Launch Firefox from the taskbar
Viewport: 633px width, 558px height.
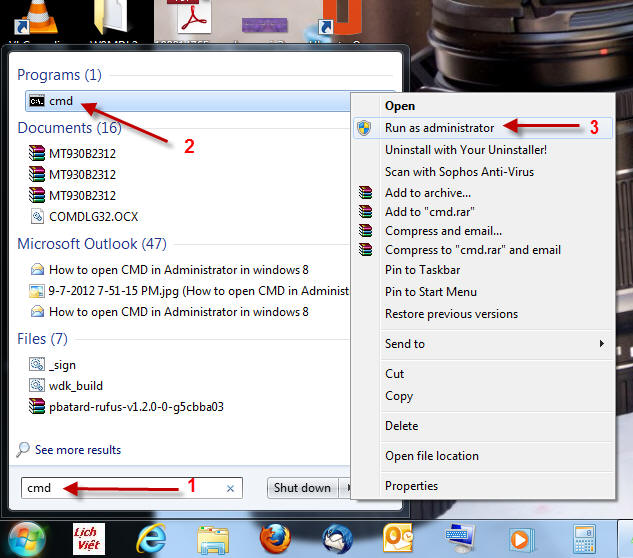(x=275, y=539)
